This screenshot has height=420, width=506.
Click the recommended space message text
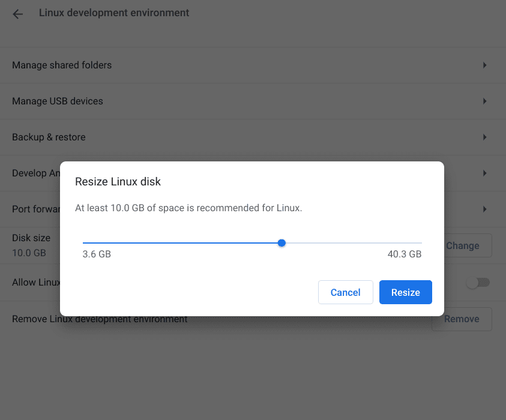(188, 208)
